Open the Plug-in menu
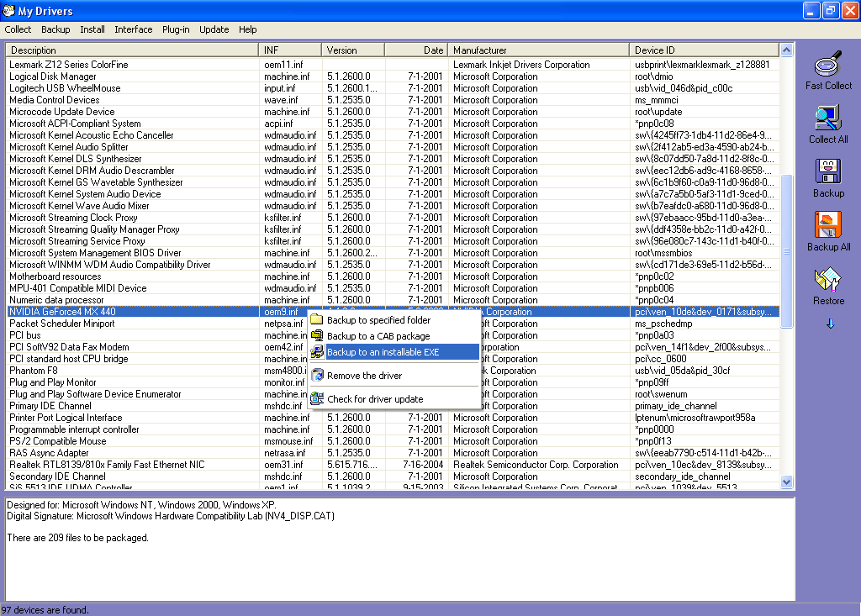 tap(176, 29)
